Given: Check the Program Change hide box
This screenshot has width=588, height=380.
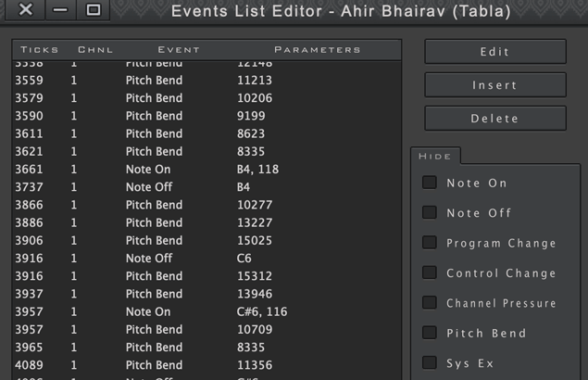Looking at the screenshot, I should tap(430, 243).
